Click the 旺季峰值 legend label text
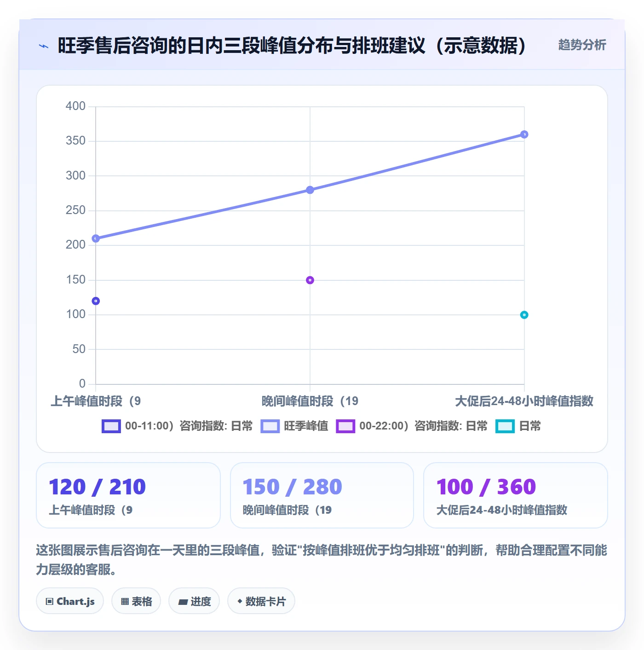 click(306, 426)
